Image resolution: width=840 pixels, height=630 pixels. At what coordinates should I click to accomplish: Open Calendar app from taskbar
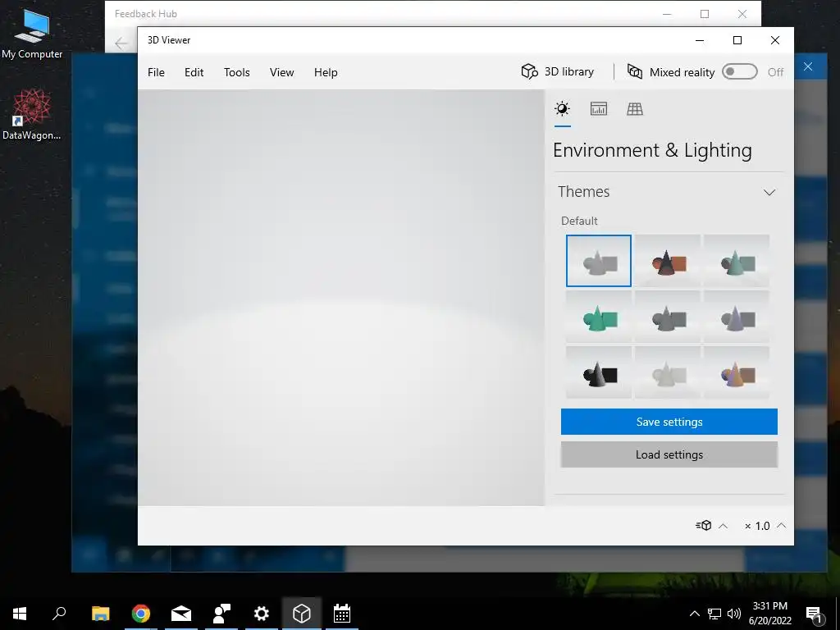click(342, 614)
